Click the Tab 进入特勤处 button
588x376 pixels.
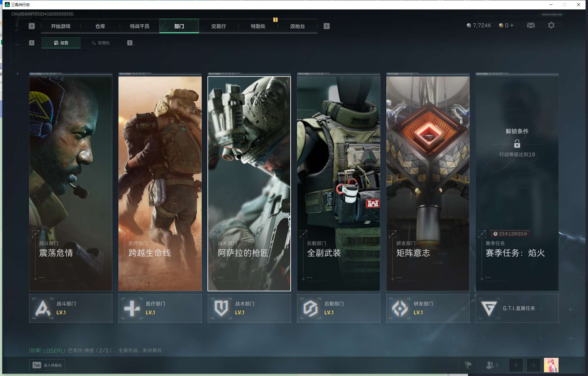pos(47,365)
